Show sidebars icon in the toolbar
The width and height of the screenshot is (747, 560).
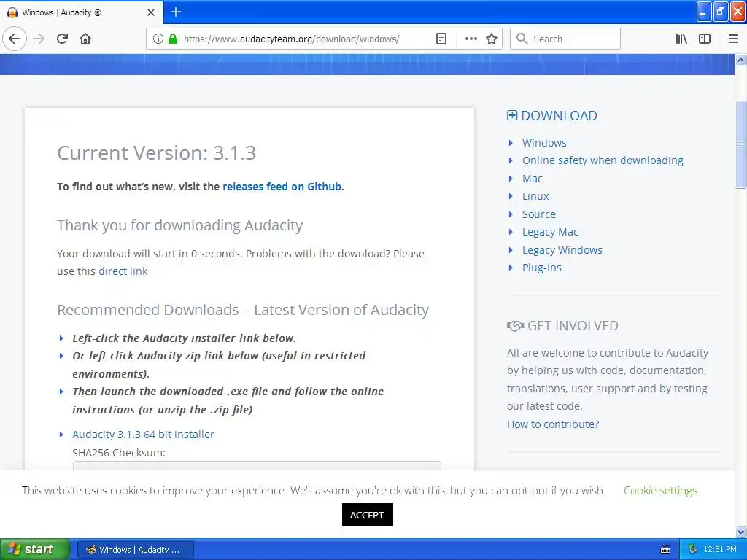tap(705, 39)
